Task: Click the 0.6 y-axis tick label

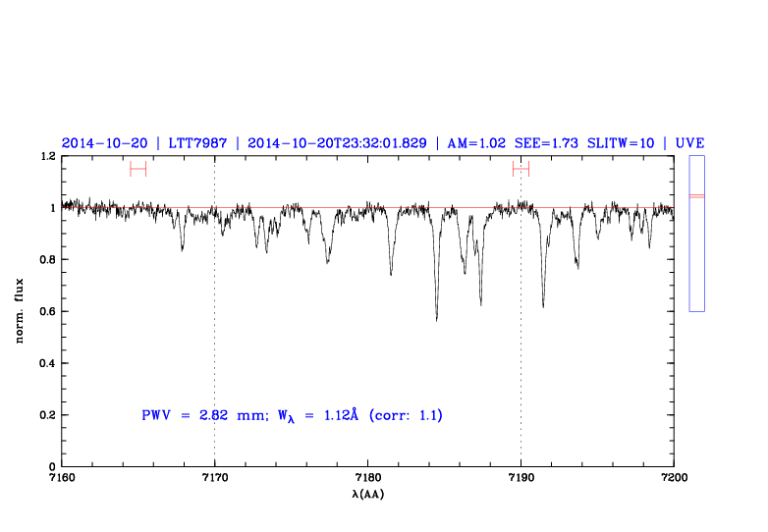Action: [x=47, y=312]
